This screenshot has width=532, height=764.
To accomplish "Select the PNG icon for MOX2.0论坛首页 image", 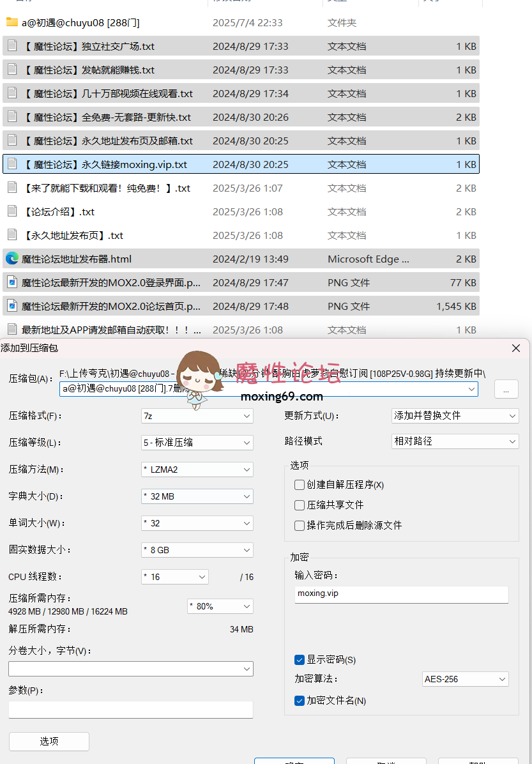I will click(12, 306).
